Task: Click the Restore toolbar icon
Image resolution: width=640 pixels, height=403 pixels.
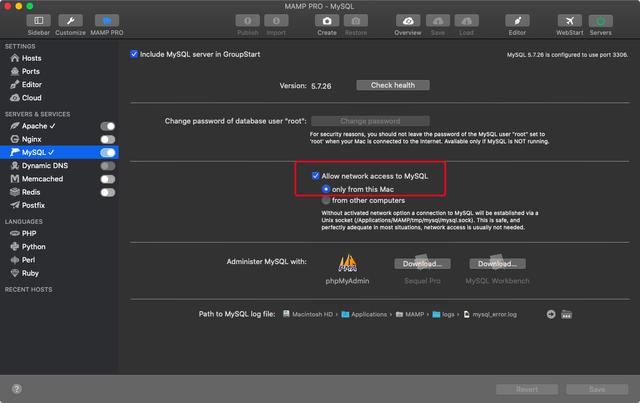Action: (356, 20)
